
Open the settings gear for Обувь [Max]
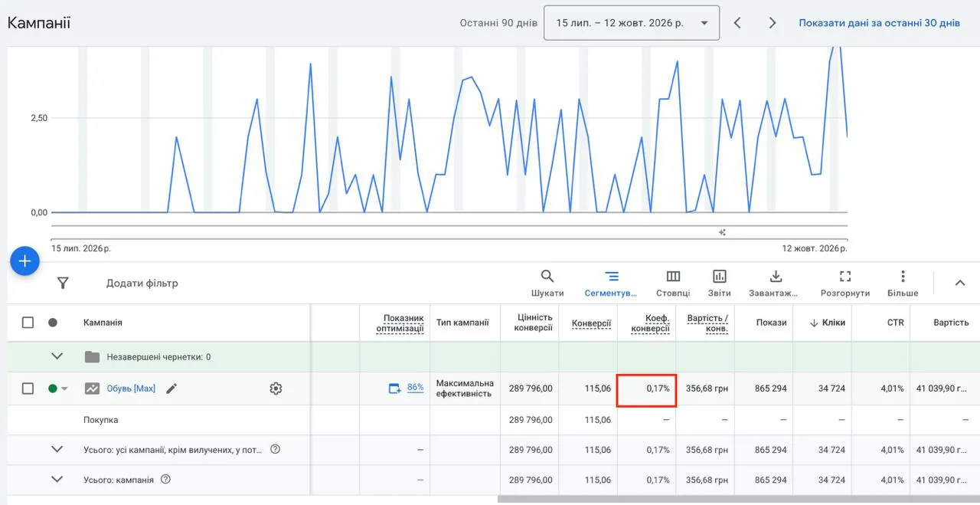tap(276, 389)
